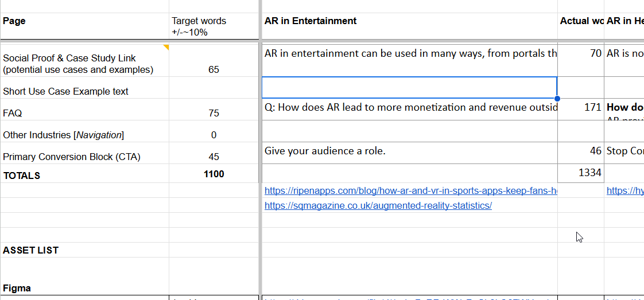Image resolution: width=644 pixels, height=300 pixels.
Task: Select the actual word count cell showing 171
Action: pyautogui.click(x=581, y=108)
